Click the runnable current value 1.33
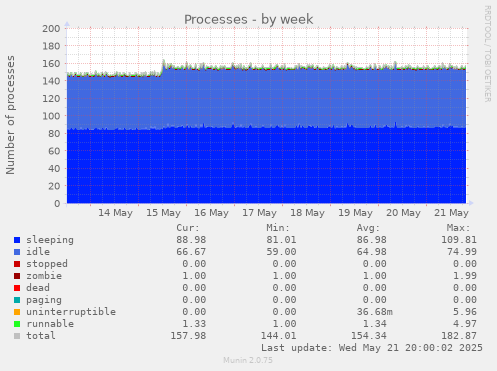The height and width of the screenshot is (371, 497). (194, 324)
